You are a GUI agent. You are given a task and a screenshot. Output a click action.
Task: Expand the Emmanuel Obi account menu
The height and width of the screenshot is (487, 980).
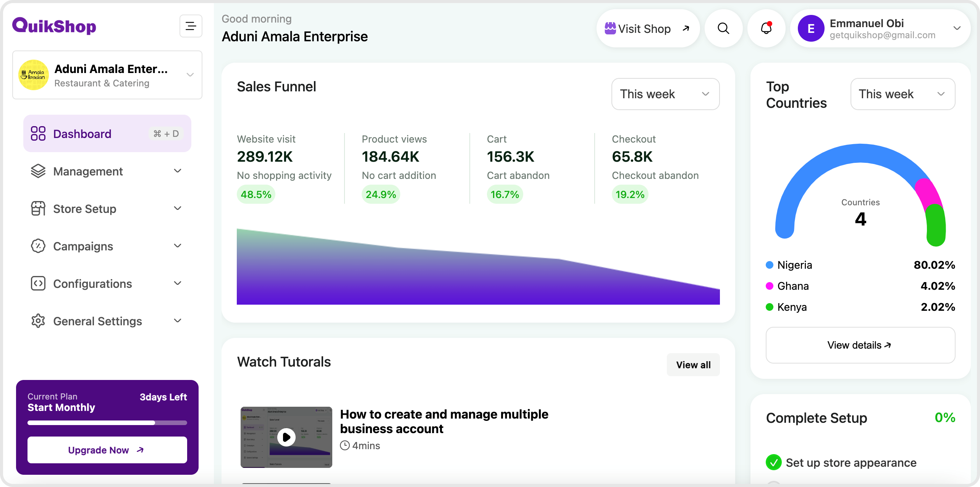957,28
